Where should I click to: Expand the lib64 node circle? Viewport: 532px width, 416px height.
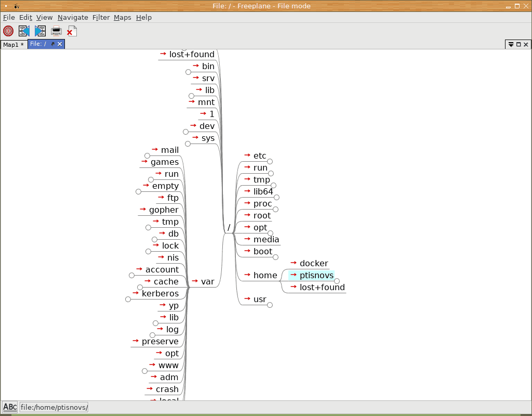coord(276,197)
